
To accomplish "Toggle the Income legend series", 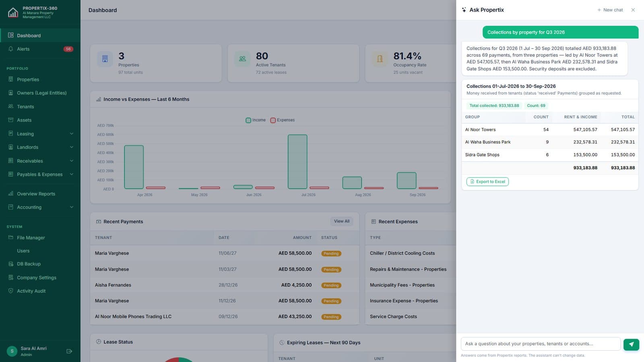I will pyautogui.click(x=256, y=120).
